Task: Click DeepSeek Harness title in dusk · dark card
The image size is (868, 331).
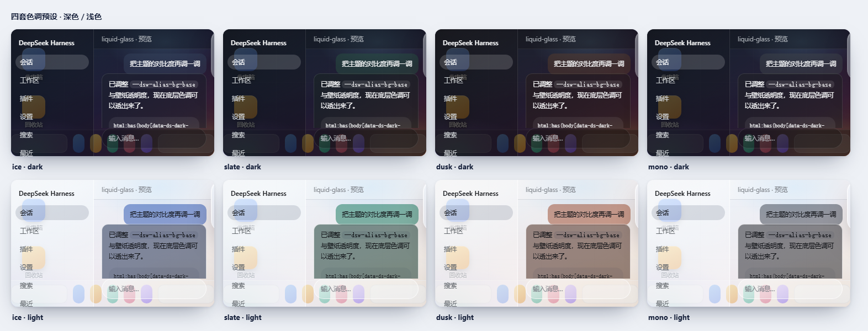Action: click(x=470, y=42)
